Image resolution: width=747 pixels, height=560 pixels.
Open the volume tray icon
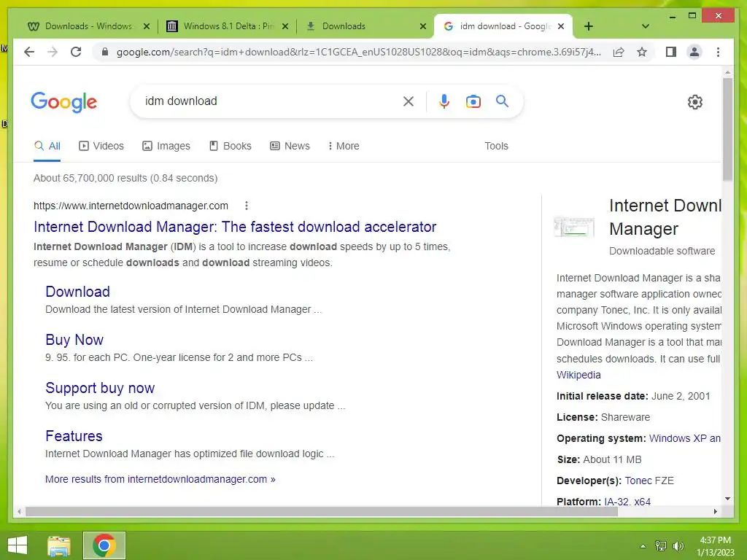(x=678, y=546)
